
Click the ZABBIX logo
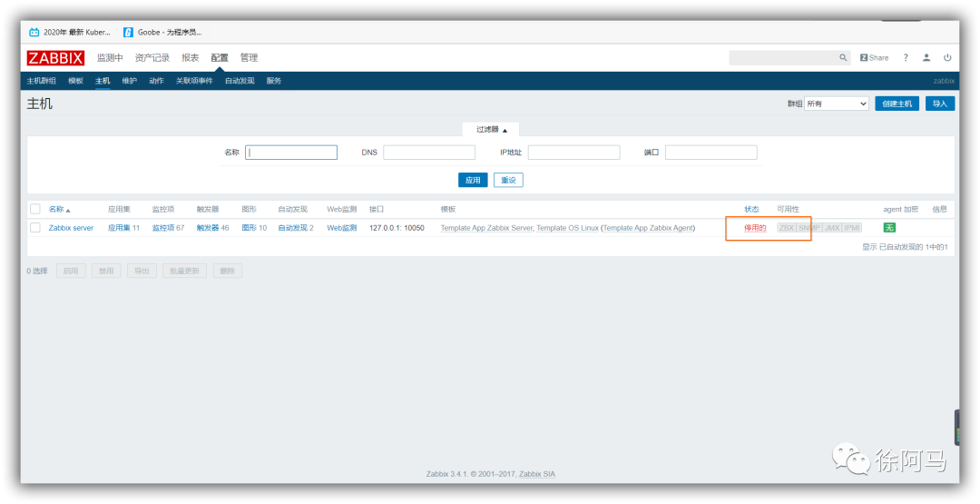(55, 58)
